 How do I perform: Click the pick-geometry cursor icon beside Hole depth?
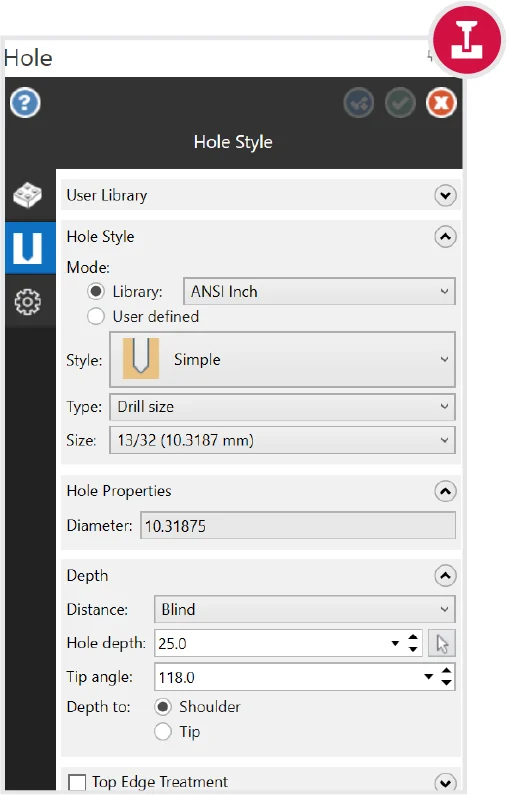pyautogui.click(x=442, y=643)
